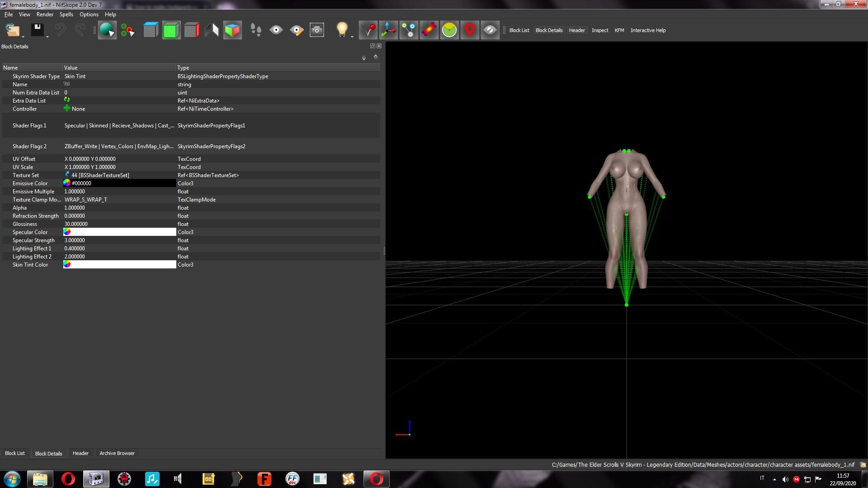
Task: Select the Select Vertices tool
Action: (x=127, y=30)
